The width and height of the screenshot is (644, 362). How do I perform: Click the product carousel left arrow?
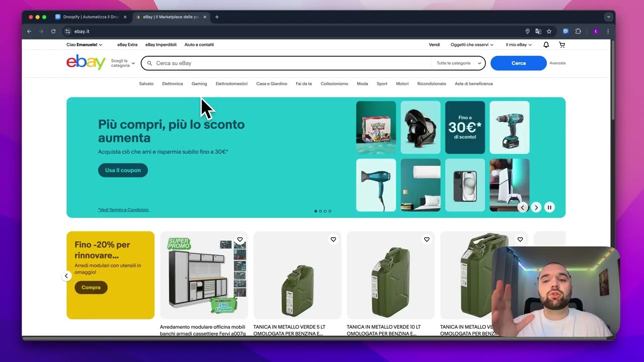pyautogui.click(x=66, y=276)
